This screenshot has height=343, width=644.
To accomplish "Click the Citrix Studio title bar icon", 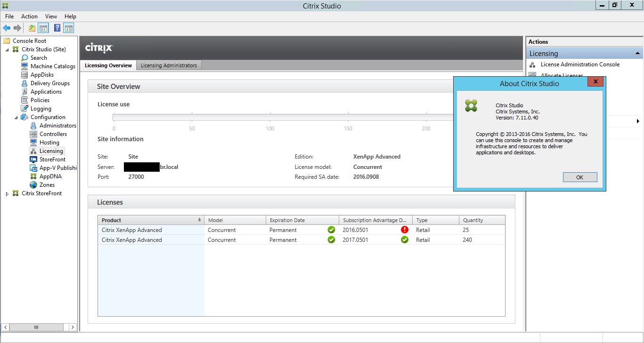I will point(5,6).
